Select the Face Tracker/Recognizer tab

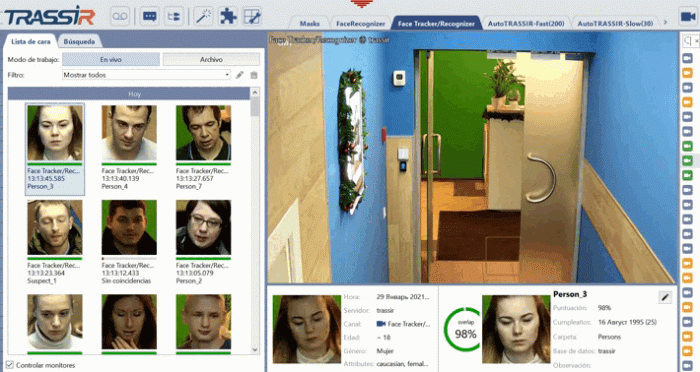point(436,23)
